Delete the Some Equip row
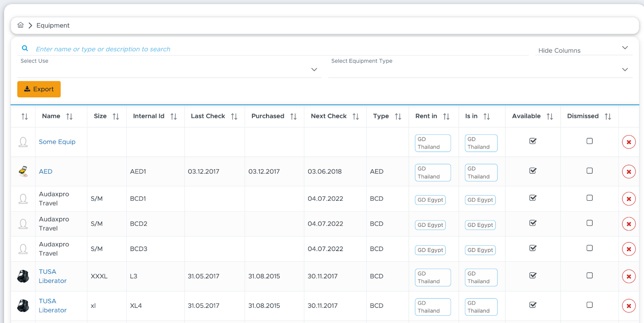The image size is (644, 323). point(629,142)
